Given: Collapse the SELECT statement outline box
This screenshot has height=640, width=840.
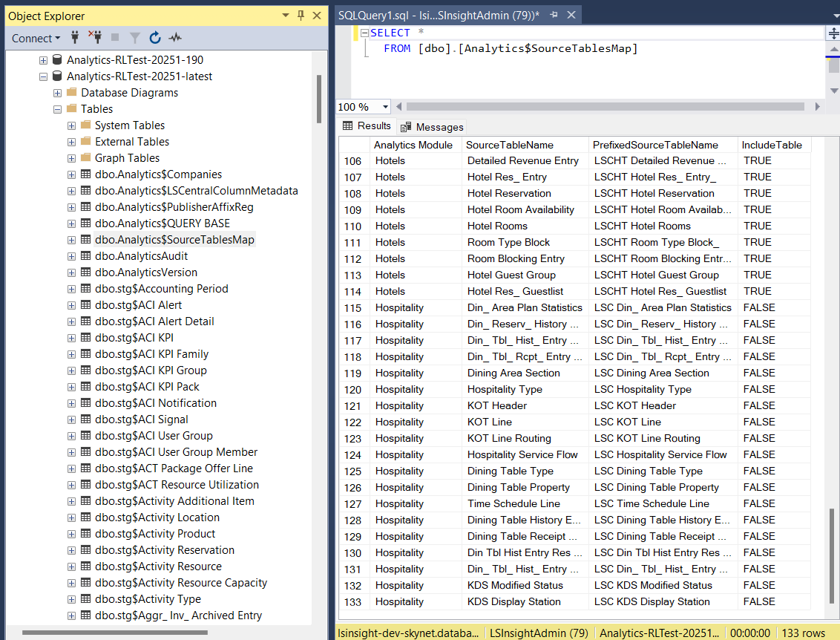Looking at the screenshot, I should pyautogui.click(x=364, y=33).
